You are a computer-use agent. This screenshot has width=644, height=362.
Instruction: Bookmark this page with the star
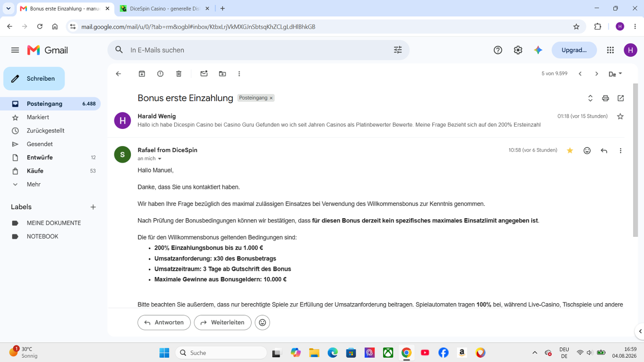point(576,27)
